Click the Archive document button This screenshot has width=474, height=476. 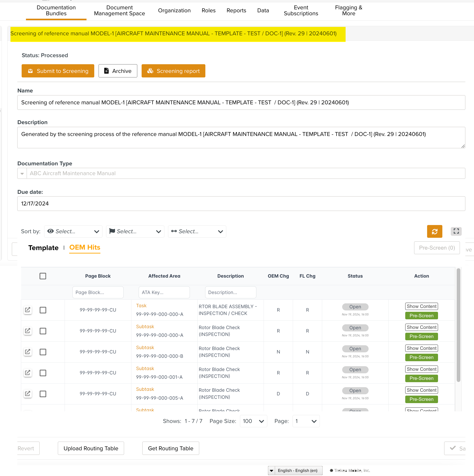pos(118,71)
